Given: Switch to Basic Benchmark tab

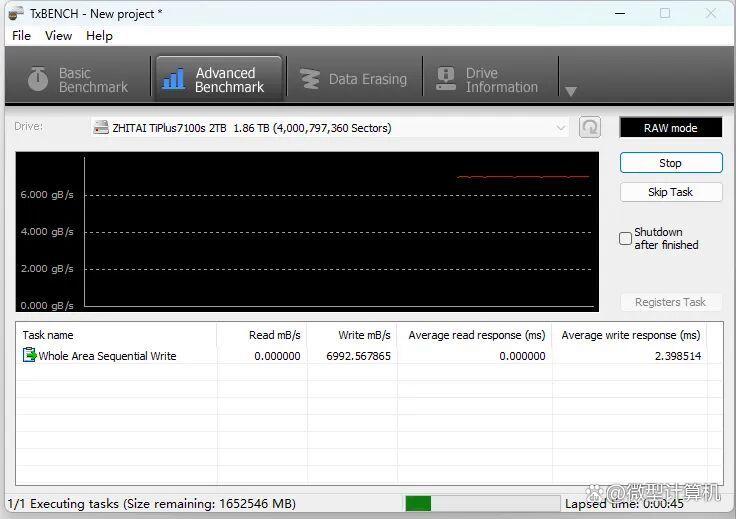Looking at the screenshot, I should tap(78, 80).
